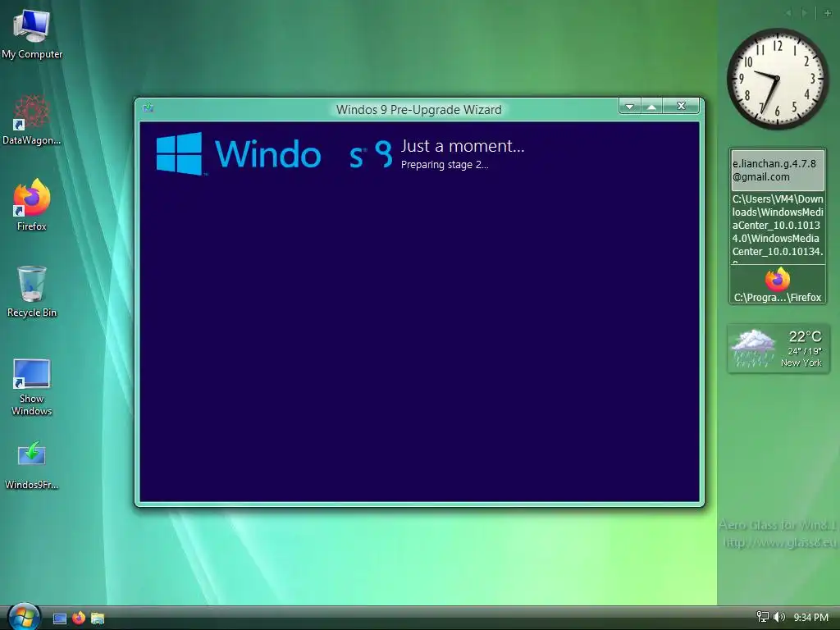Image resolution: width=840 pixels, height=630 pixels.
Task: Click the Preparing stage 2... status text
Action: (x=445, y=165)
